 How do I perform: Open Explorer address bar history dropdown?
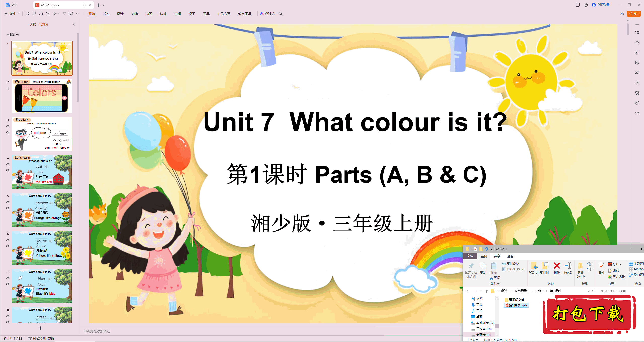tap(589, 291)
